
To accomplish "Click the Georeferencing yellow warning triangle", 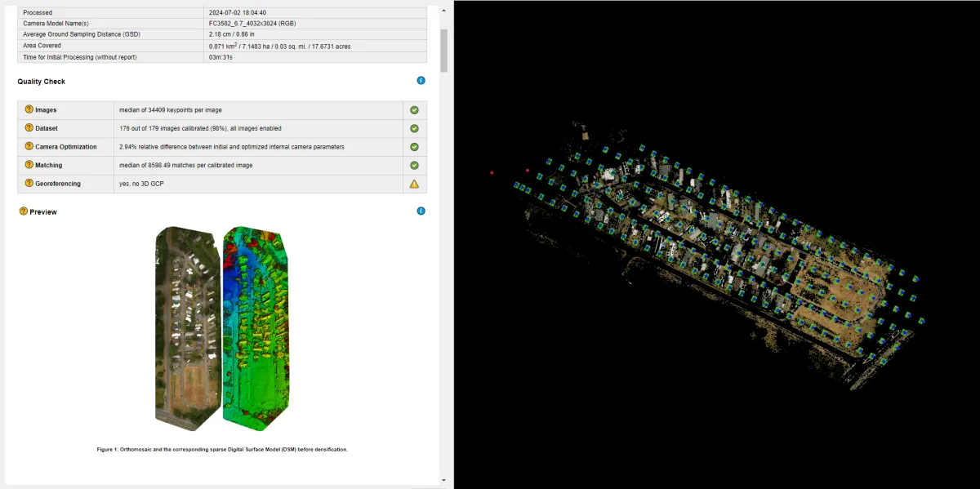I will (x=414, y=184).
